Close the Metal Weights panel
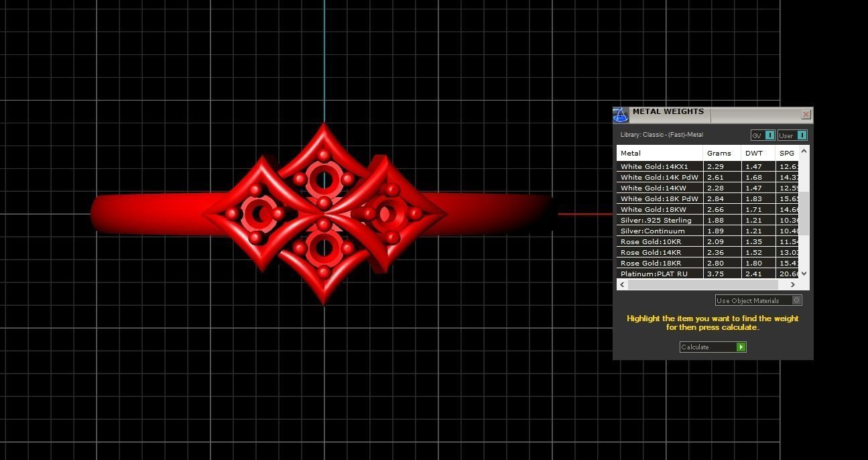 [x=806, y=115]
